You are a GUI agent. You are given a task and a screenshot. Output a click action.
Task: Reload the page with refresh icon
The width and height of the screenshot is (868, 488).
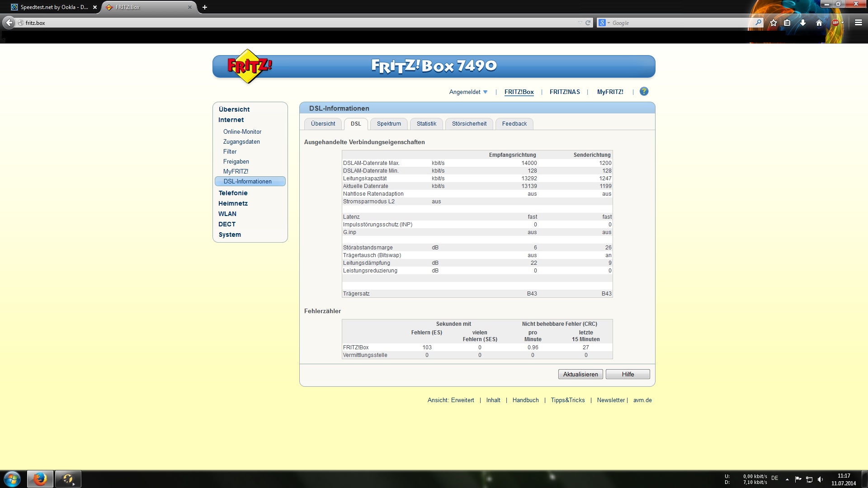coord(588,23)
